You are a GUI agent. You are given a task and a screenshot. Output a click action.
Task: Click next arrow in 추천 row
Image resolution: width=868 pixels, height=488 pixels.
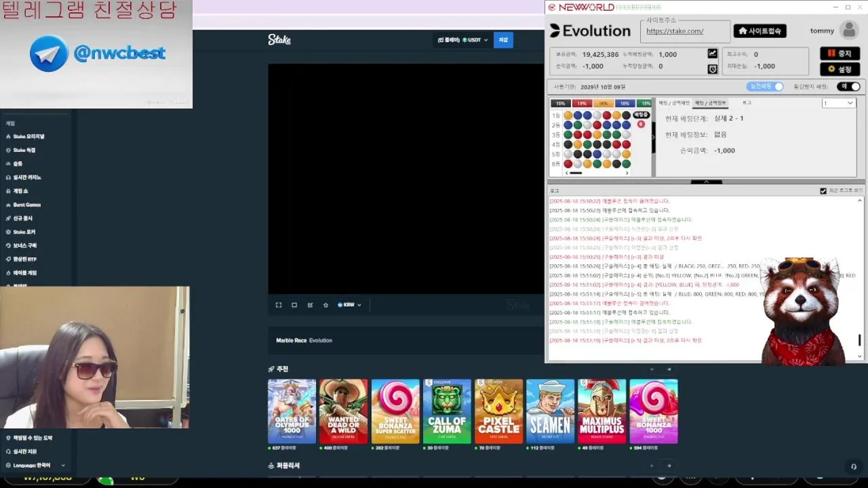(669, 369)
